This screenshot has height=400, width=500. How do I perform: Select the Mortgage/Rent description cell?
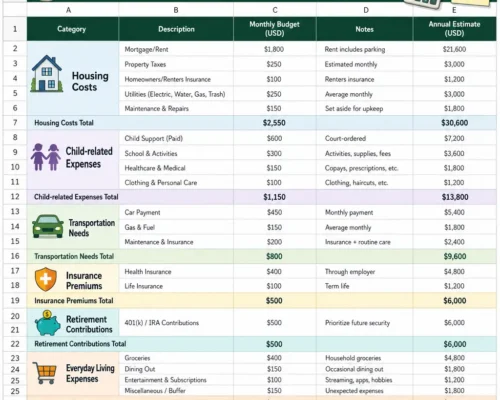[176, 49]
